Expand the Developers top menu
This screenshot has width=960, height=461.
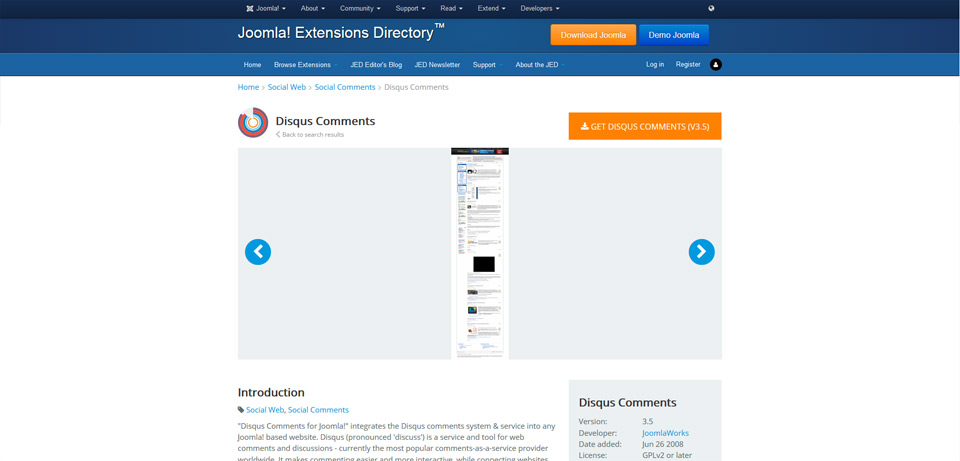click(x=539, y=9)
